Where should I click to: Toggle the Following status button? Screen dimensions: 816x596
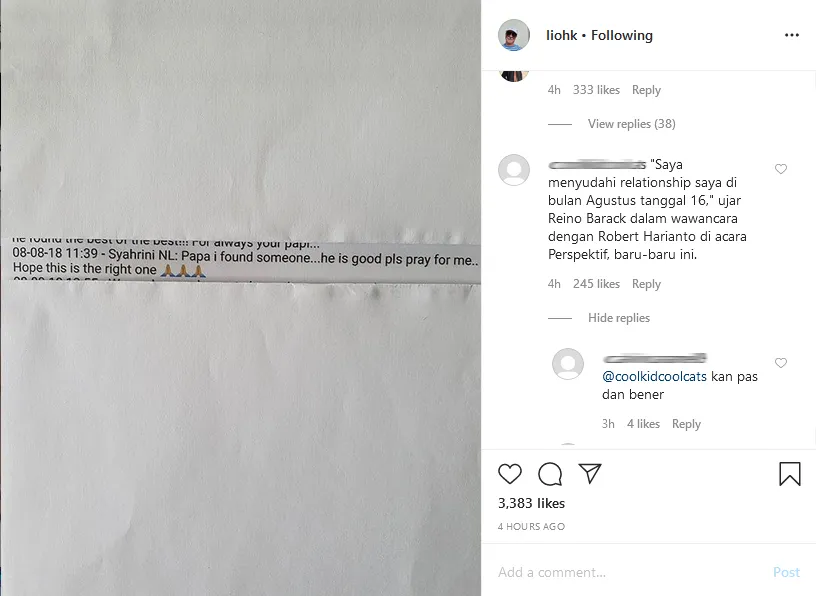[621, 35]
